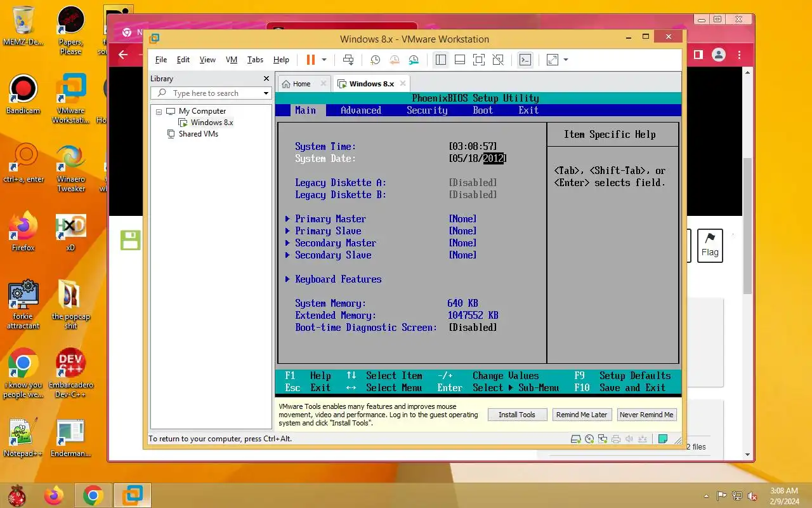
Task: Enter full screen mode
Action: [479, 60]
